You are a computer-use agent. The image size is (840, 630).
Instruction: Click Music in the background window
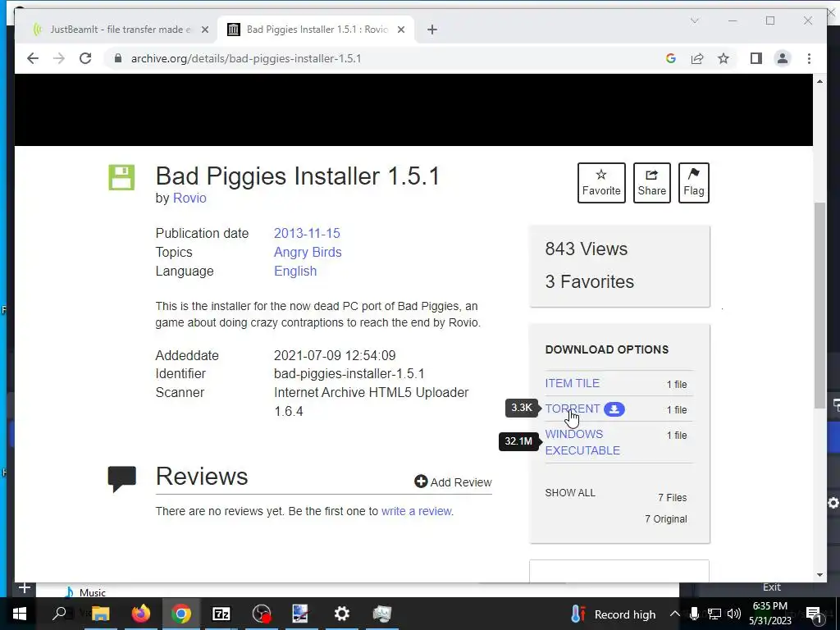click(92, 592)
